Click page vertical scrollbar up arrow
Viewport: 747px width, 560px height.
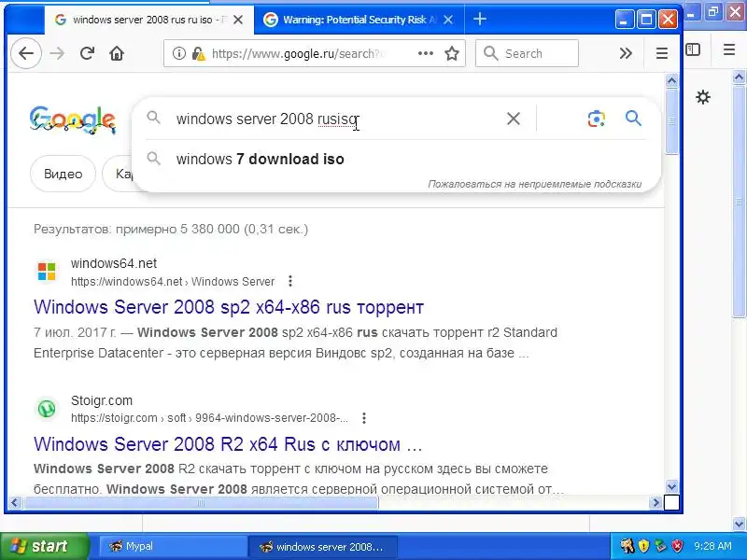(x=671, y=81)
